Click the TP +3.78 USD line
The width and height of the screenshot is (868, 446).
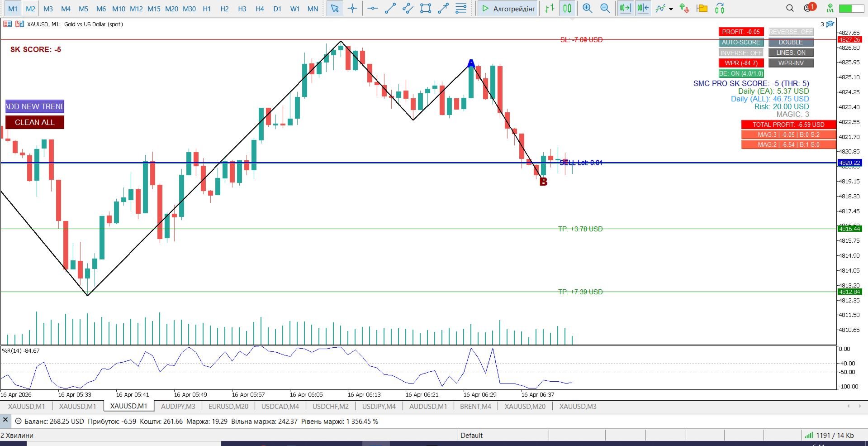[x=580, y=229]
